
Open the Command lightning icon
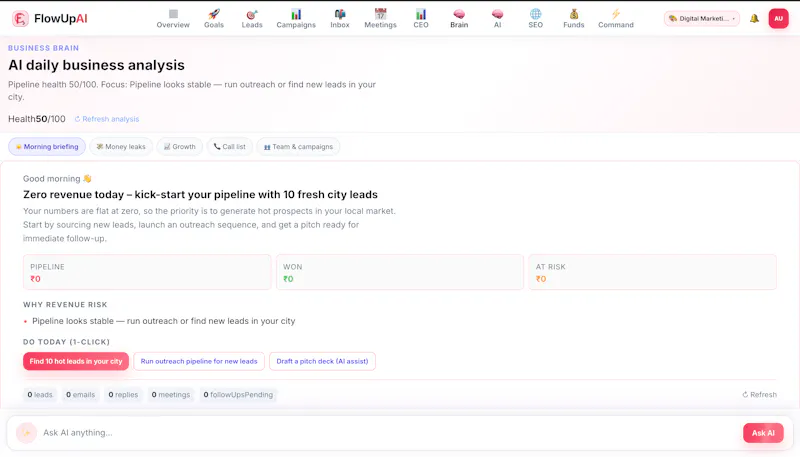pos(616,14)
